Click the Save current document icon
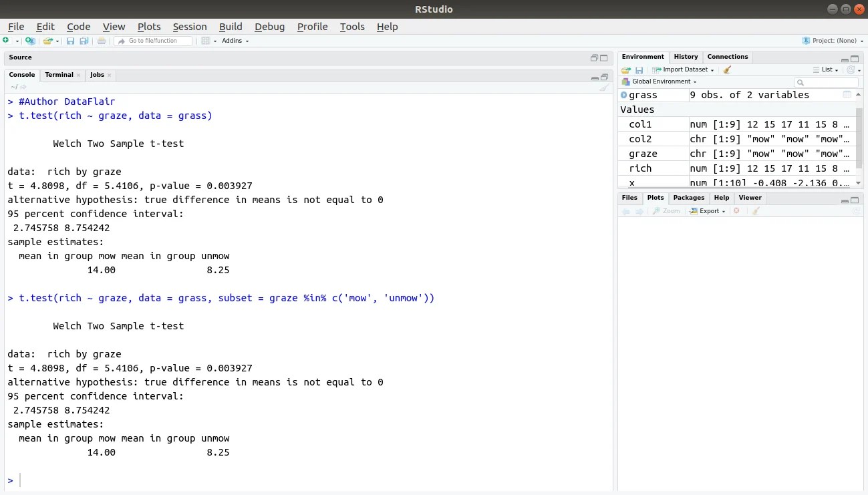The width and height of the screenshot is (868, 495). click(70, 41)
